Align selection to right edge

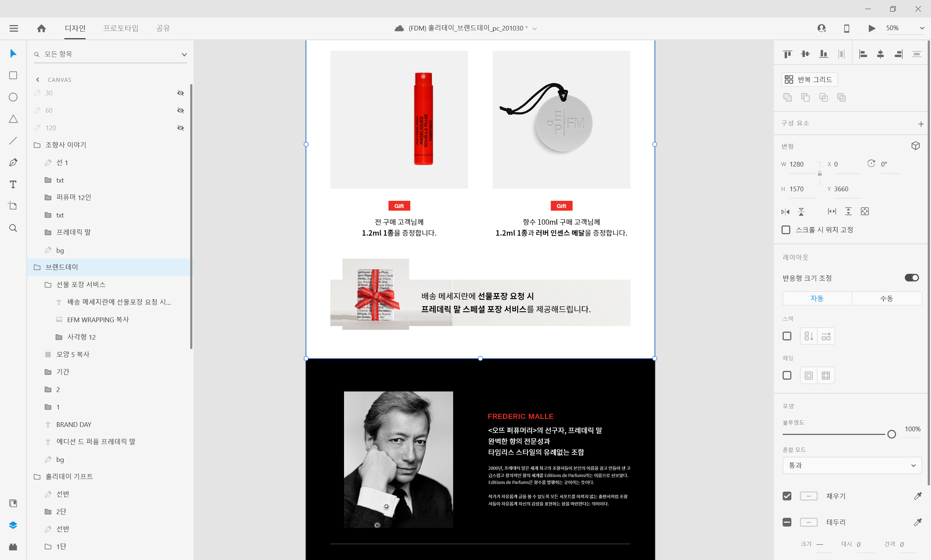point(899,54)
